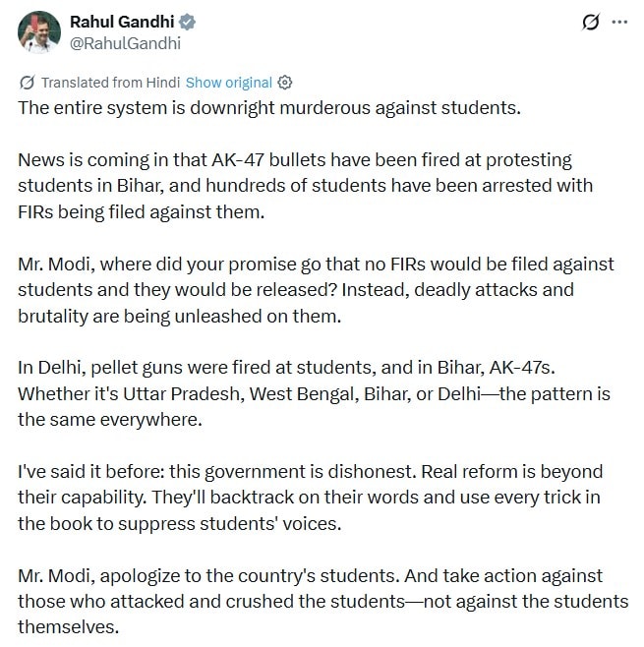Viewport: 644px width, 647px height.
Task: Open the three-dot more options menu
Action: pos(619,22)
